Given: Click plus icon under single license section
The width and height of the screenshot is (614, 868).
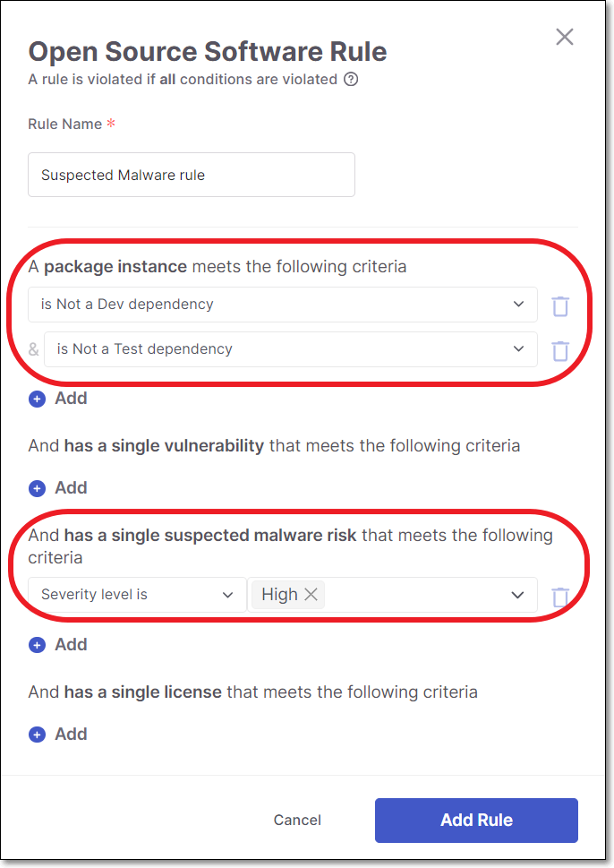Looking at the screenshot, I should [37, 735].
